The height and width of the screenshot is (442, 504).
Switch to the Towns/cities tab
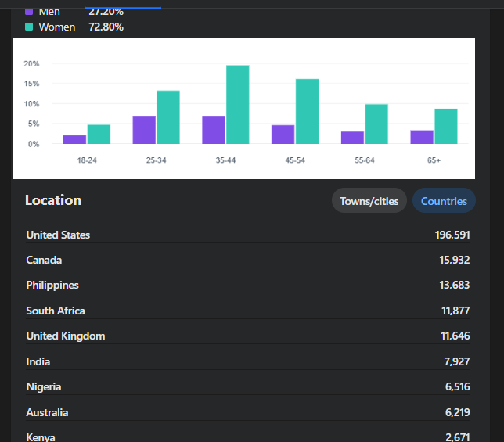point(369,200)
